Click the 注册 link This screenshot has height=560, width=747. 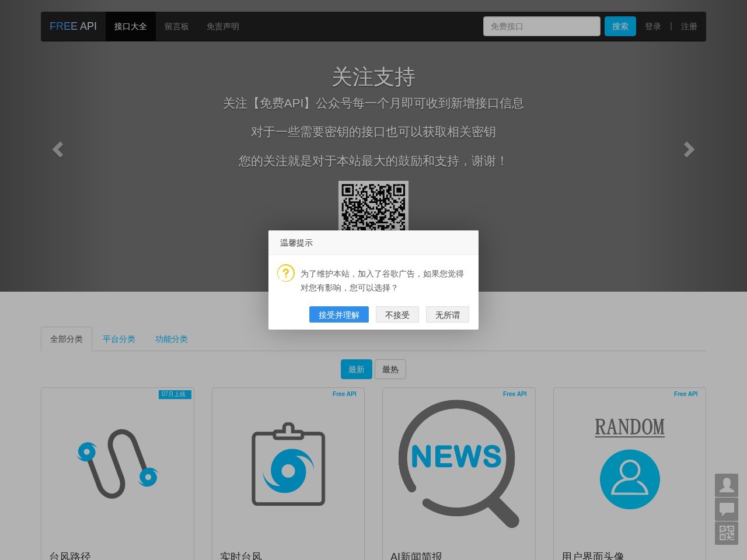[x=689, y=26]
